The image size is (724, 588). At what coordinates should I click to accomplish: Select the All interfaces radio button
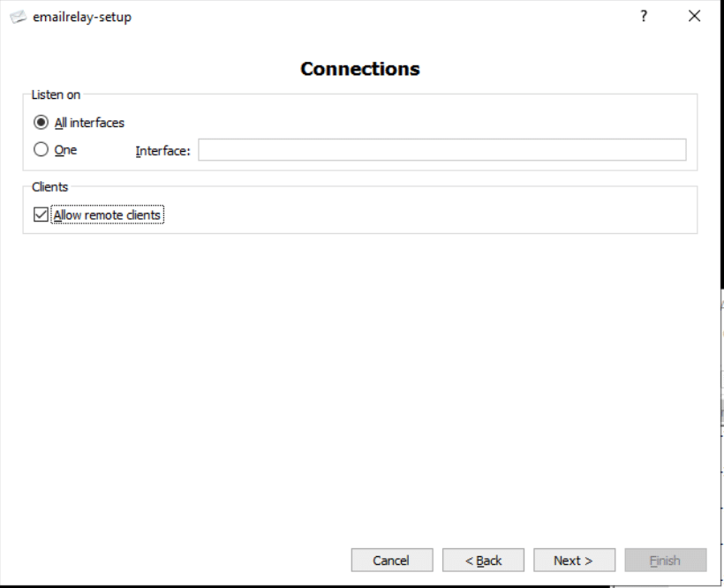pos(41,123)
